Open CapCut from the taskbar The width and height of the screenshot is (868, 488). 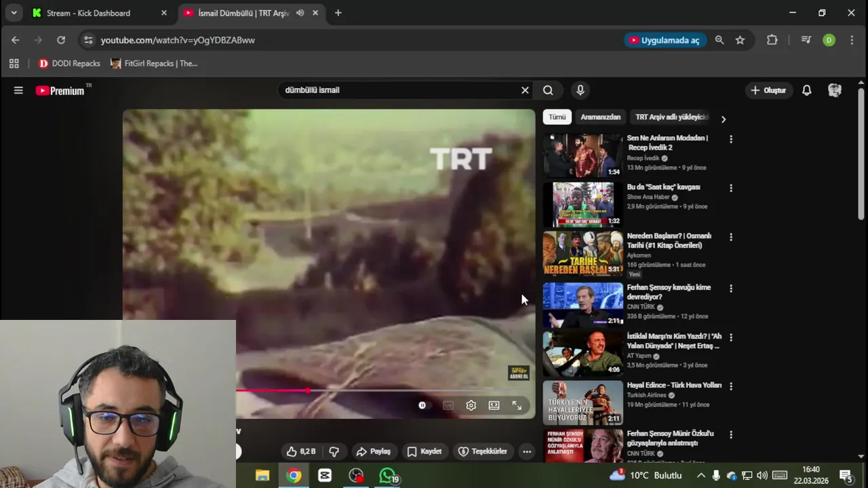325,476
